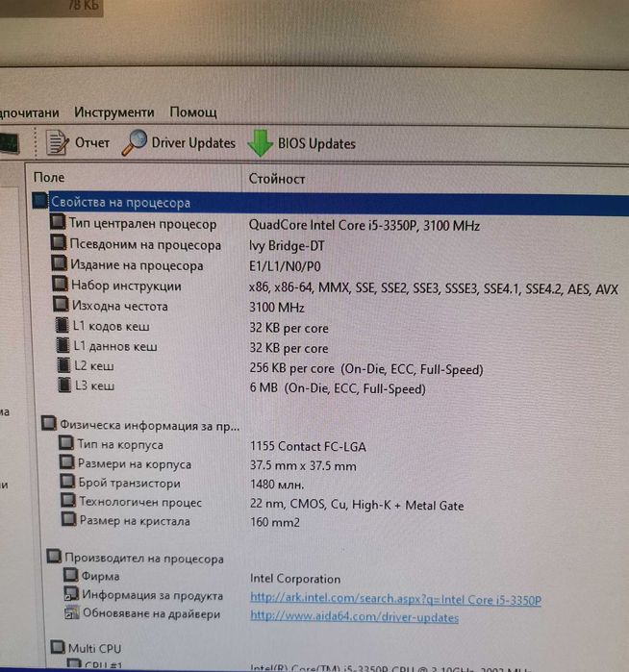Click the Driver Updates toolbar label
Image resolution: width=629 pixels, height=672 pixels.
point(193,143)
